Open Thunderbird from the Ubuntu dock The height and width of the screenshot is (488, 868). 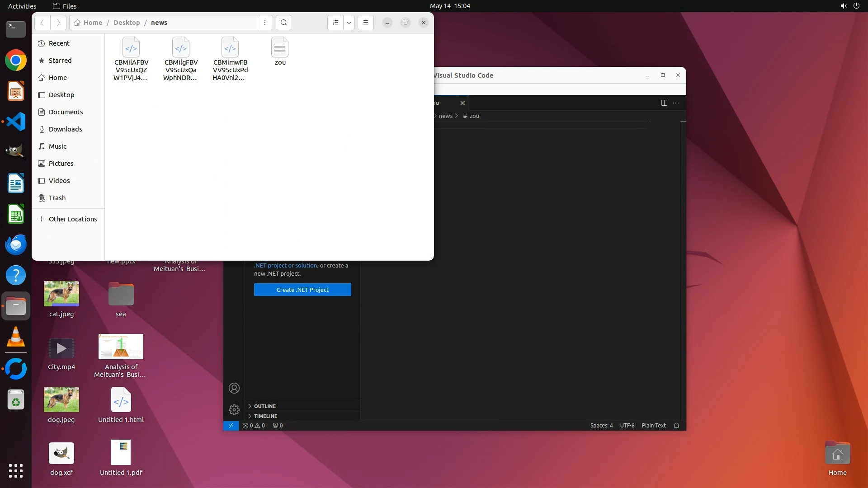(x=16, y=245)
